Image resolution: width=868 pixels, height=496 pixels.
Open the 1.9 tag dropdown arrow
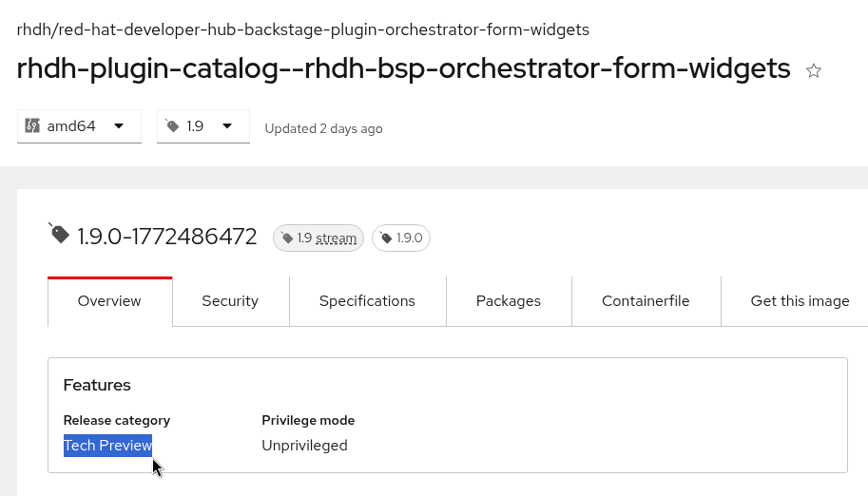(227, 125)
